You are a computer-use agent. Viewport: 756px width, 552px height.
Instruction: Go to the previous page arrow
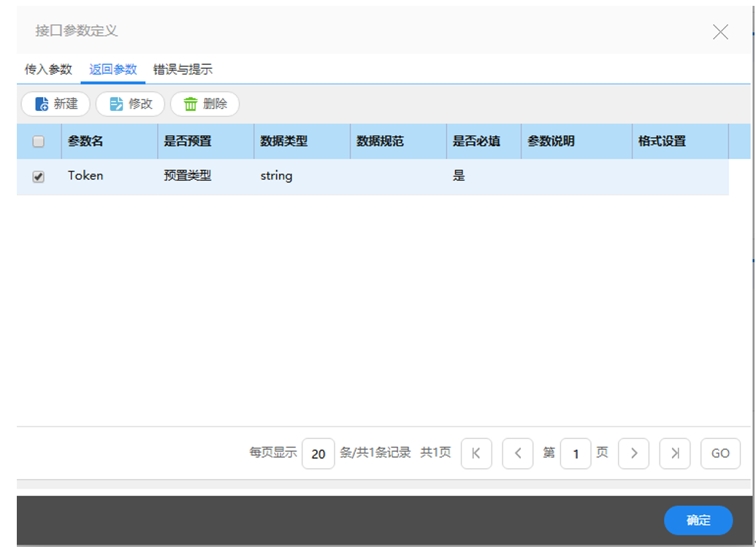coord(518,453)
